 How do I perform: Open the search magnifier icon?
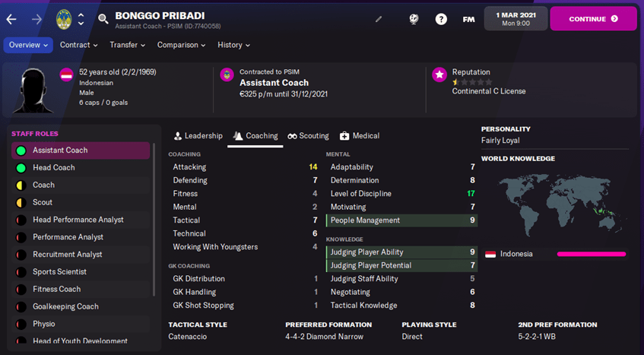pyautogui.click(x=103, y=19)
